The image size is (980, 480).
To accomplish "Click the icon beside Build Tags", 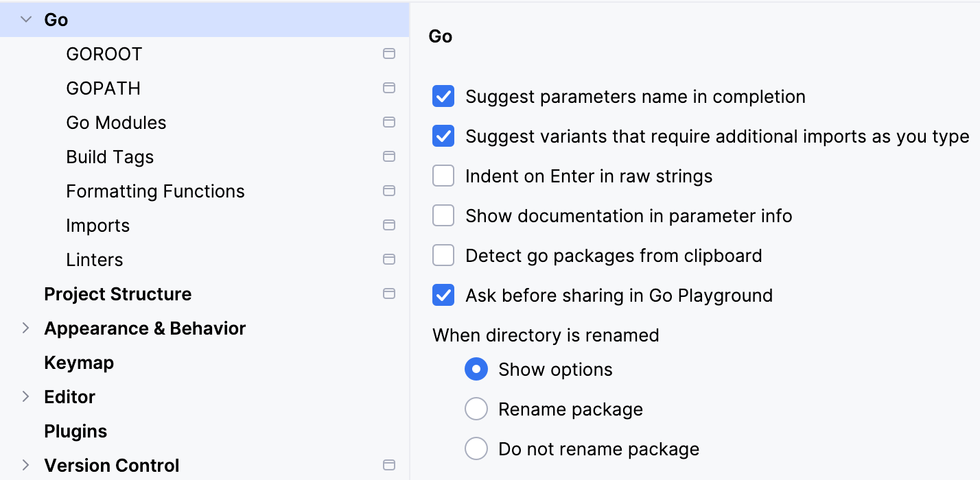I will click(x=389, y=156).
